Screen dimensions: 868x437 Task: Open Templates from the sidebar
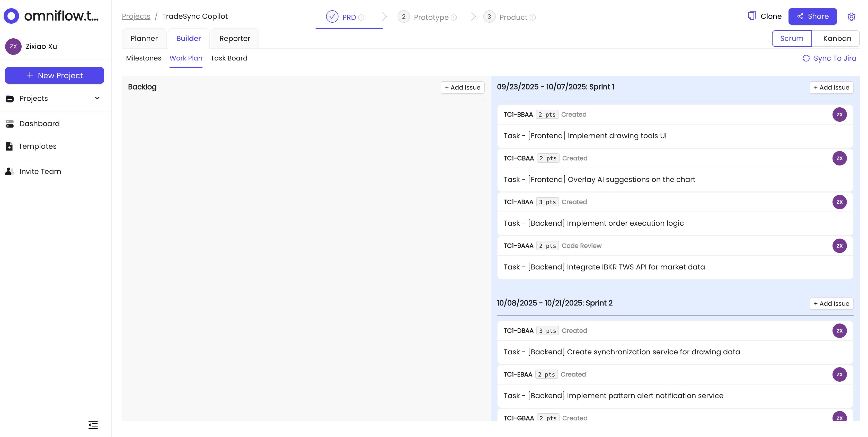[x=37, y=146]
